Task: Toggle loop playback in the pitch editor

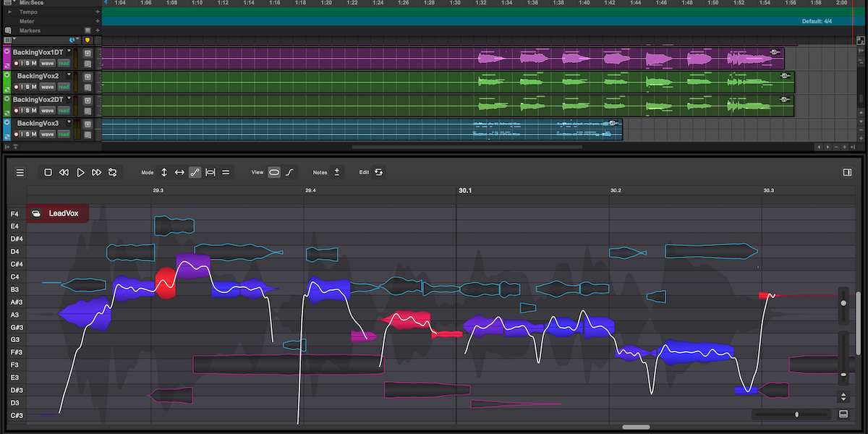Action: 113,173
